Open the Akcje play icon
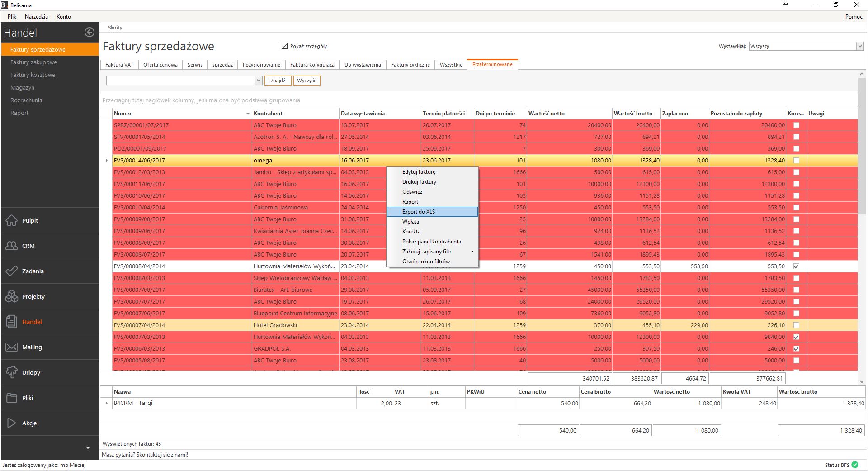The image size is (868, 471). pos(12,423)
